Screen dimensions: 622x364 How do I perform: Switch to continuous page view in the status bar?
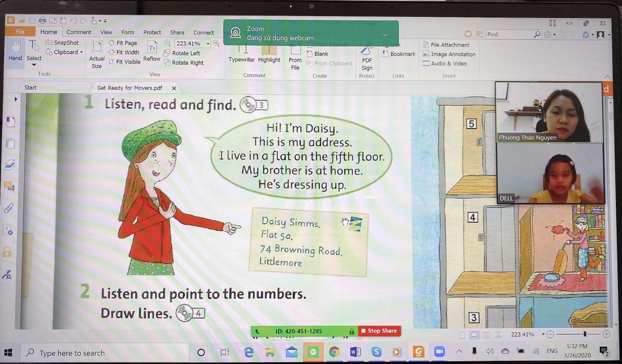click(474, 335)
